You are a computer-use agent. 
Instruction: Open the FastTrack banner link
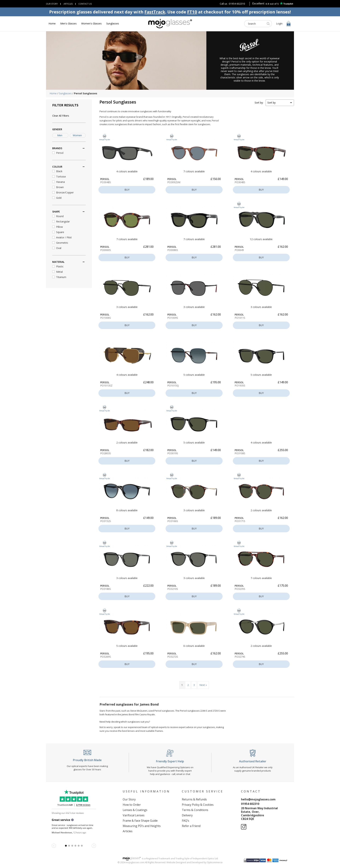coord(155,12)
